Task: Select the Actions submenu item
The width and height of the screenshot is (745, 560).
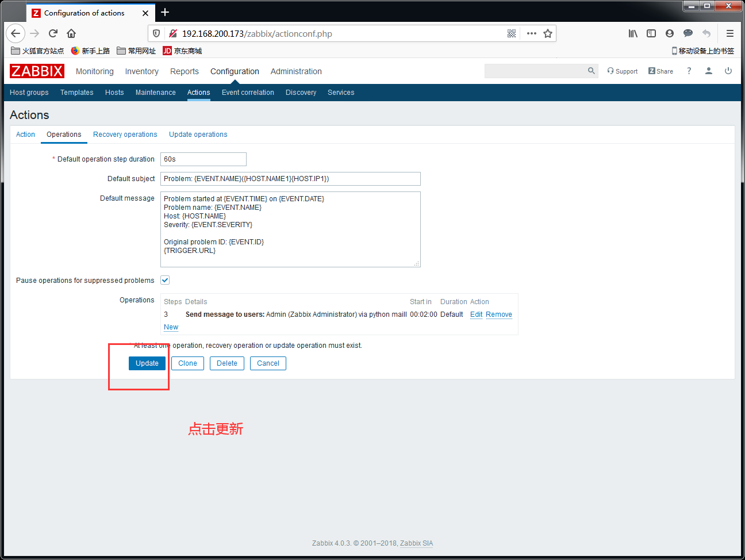Action: point(199,93)
